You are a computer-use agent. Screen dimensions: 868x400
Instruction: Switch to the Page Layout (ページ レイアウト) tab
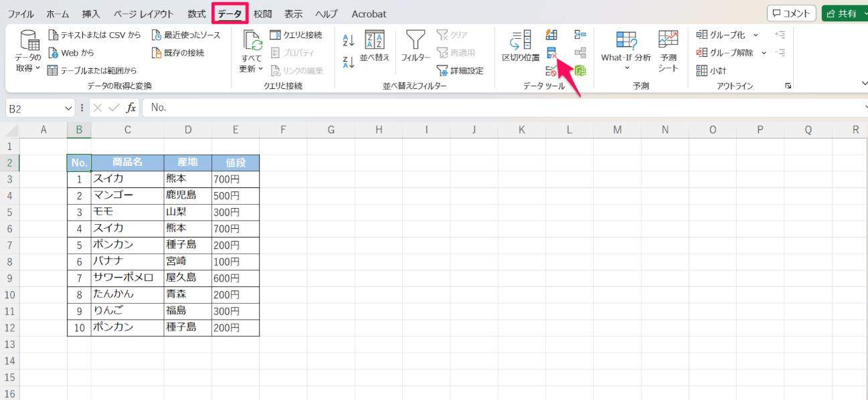pos(143,13)
